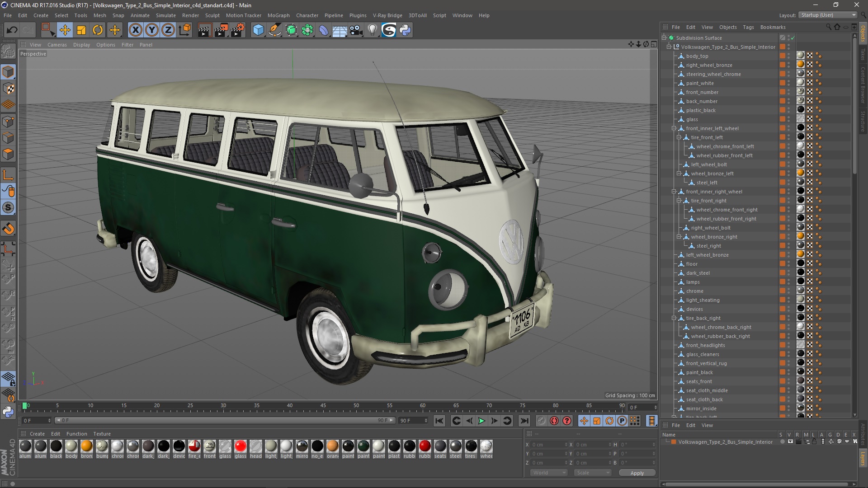Click frame 45 on timeline ruler
Image resolution: width=868 pixels, height=488 pixels.
(x=323, y=406)
